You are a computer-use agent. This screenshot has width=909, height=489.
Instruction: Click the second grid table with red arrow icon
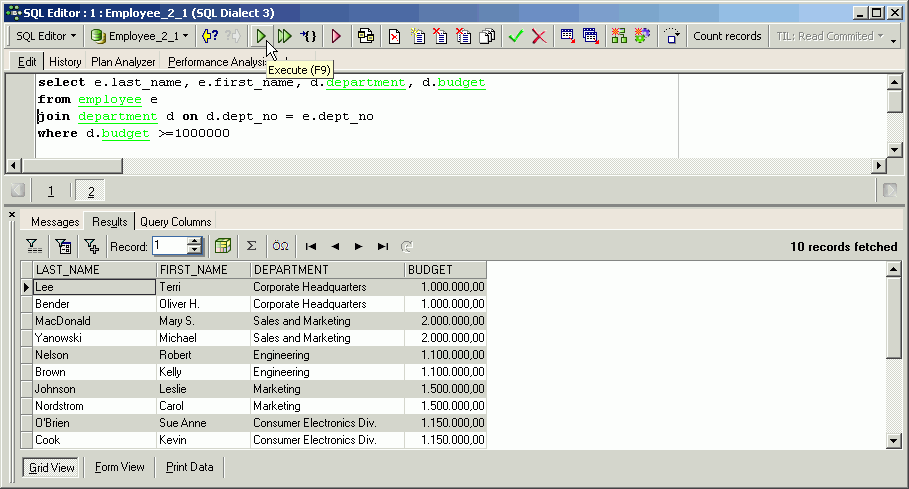click(591, 36)
